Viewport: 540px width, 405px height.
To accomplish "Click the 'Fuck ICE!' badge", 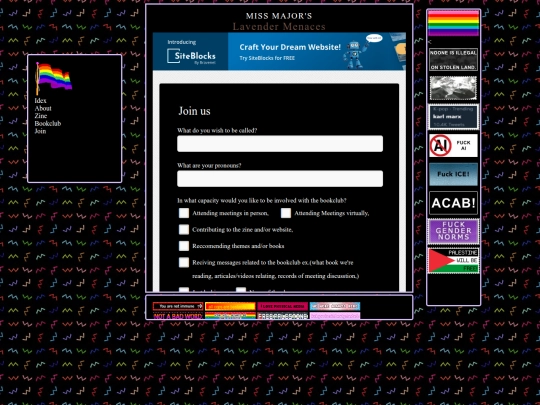I will point(453,174).
